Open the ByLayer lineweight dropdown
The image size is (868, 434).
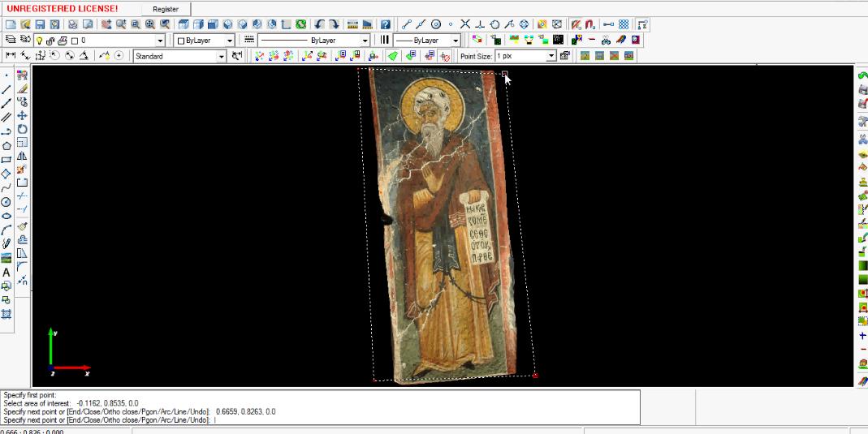456,41
